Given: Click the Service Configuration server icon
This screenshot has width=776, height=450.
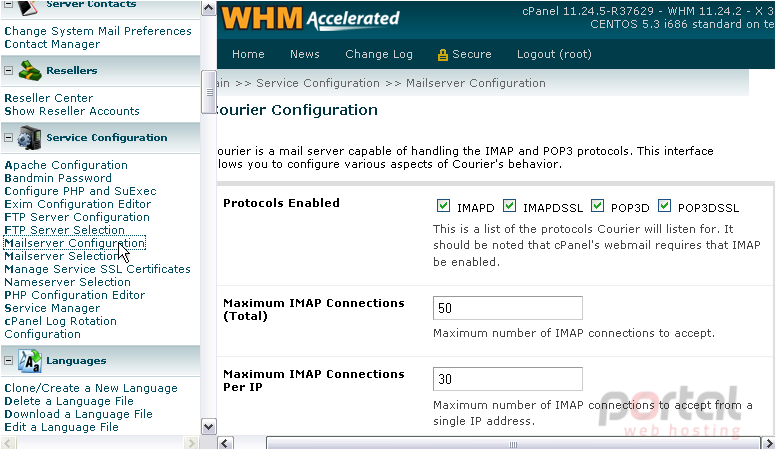Looking at the screenshot, I should (29, 138).
